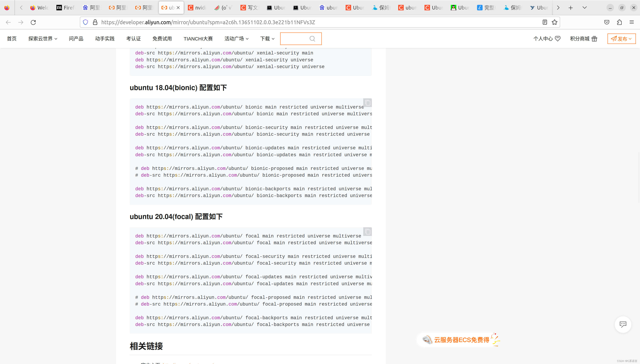This screenshot has width=640, height=364.
Task: Click the ubuntu 20.04(focal) 配置如下 heading
Action: (176, 217)
